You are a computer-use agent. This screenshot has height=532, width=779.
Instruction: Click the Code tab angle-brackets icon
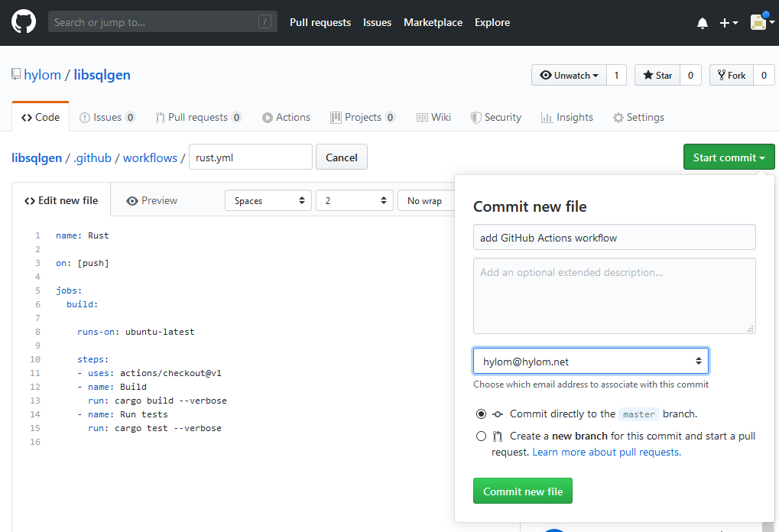pyautogui.click(x=27, y=118)
